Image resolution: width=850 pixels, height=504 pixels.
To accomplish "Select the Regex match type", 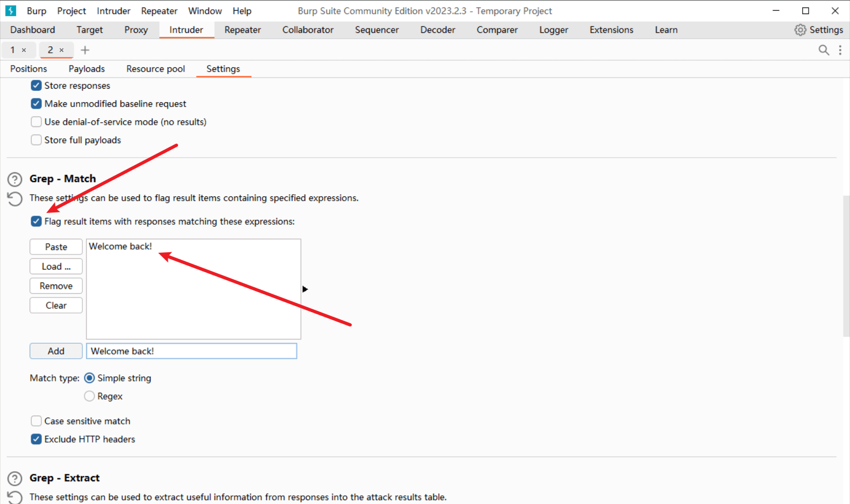I will pos(89,396).
